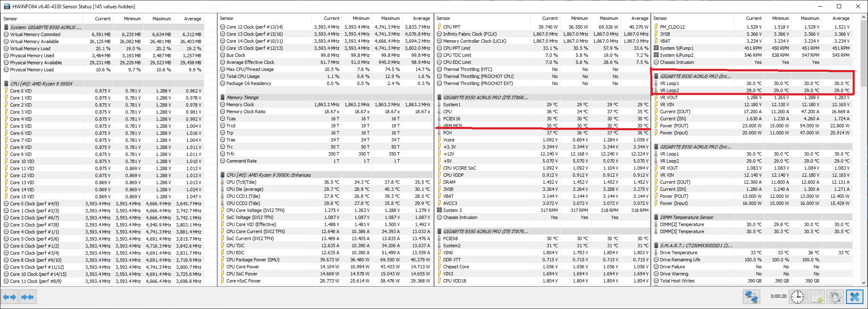Open sensor settings with the gear icon

[x=835, y=297]
